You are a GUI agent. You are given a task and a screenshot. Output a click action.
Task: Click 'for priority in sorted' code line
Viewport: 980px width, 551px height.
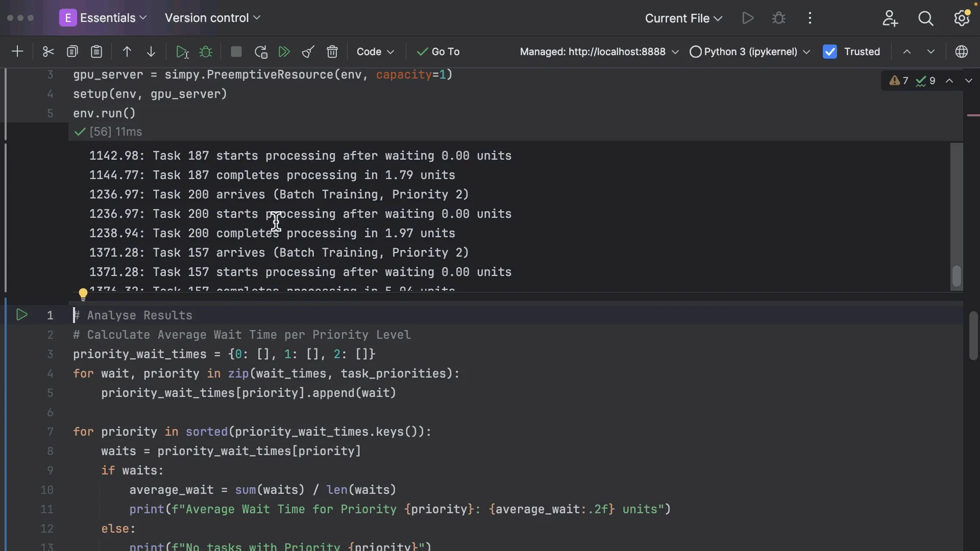(252, 432)
